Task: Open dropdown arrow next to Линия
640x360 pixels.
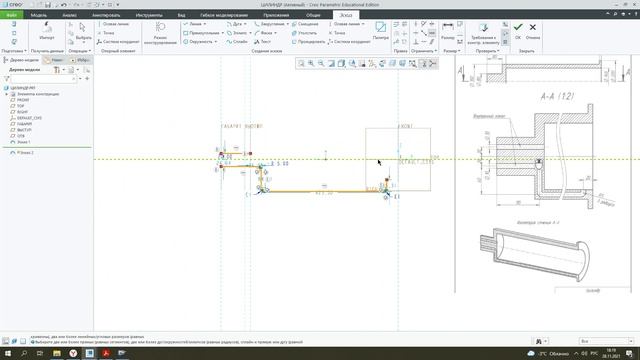Action: 205,24
